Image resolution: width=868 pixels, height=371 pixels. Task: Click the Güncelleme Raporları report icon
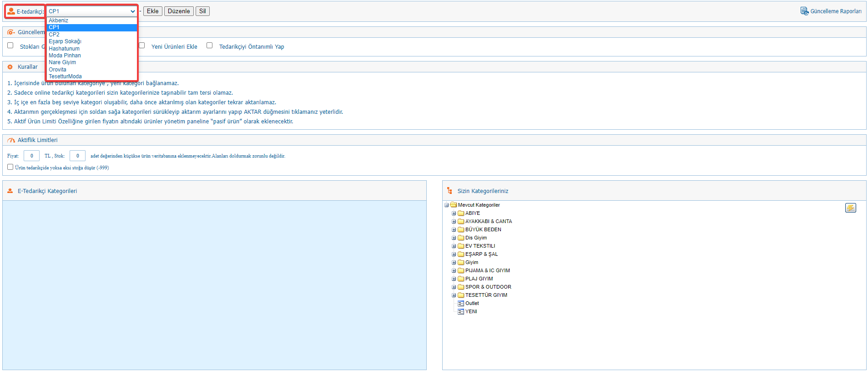coord(804,11)
